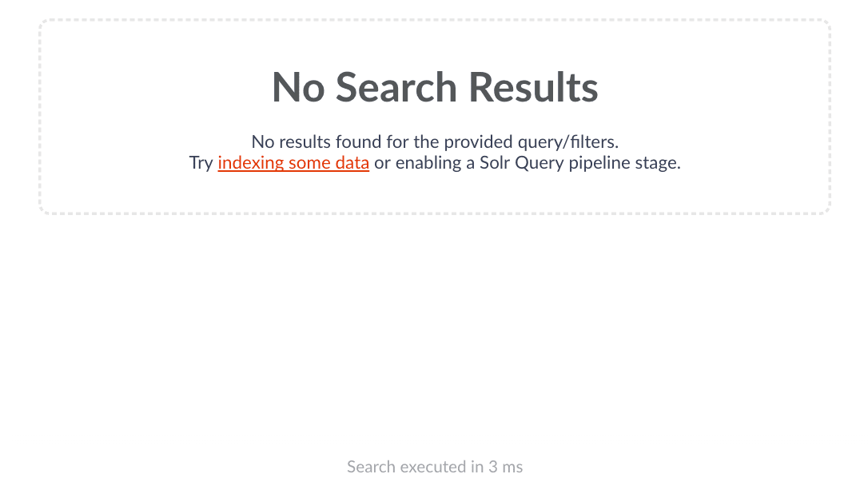This screenshot has width=868, height=486.
Task: Activate the indexing some data anchor
Action: coord(293,163)
